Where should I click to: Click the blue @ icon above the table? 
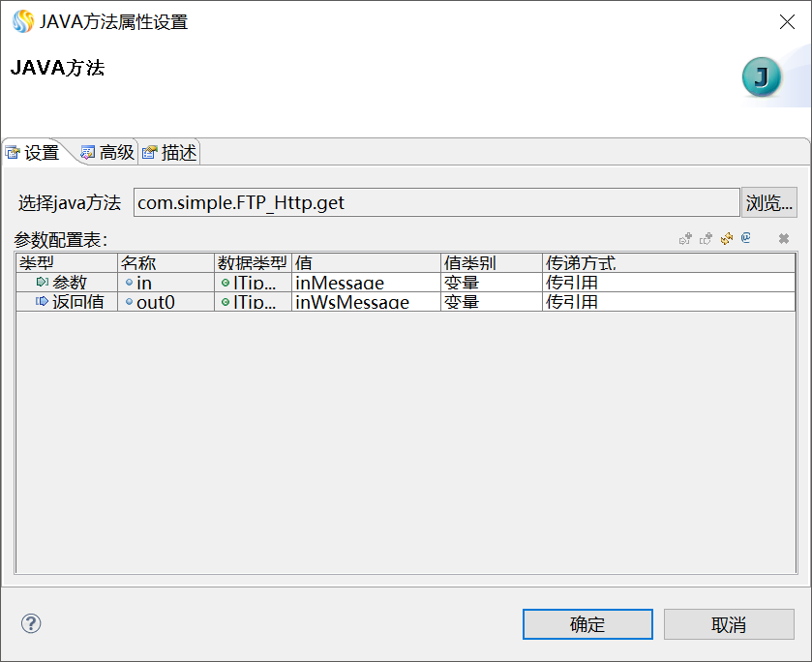746,238
